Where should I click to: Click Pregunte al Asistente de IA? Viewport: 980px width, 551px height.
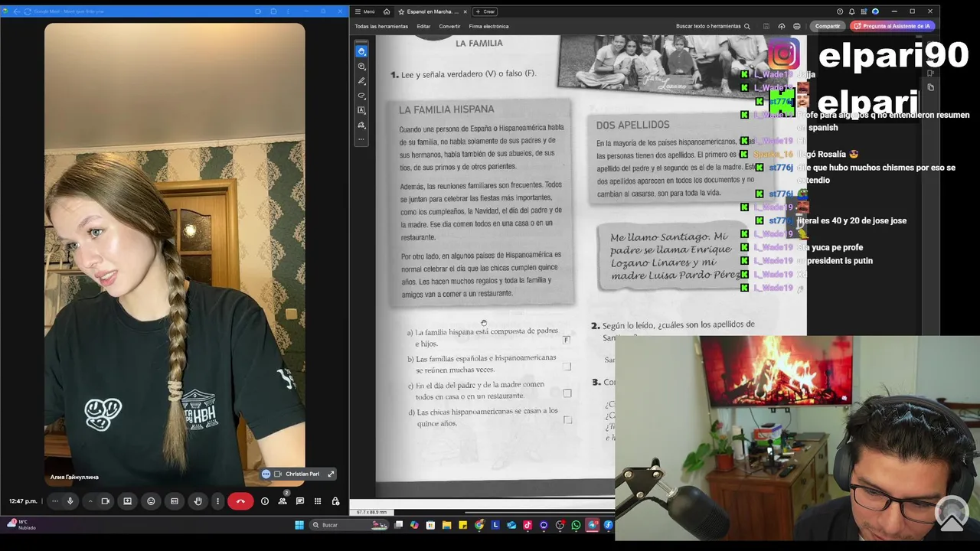point(892,26)
